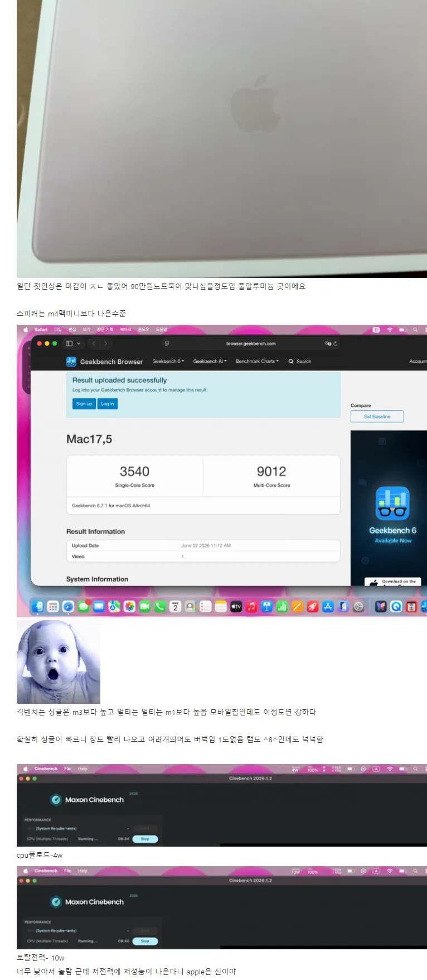Viewport: 427px width, 980px height.
Task: Click the Upload Date row
Action: tap(203, 546)
